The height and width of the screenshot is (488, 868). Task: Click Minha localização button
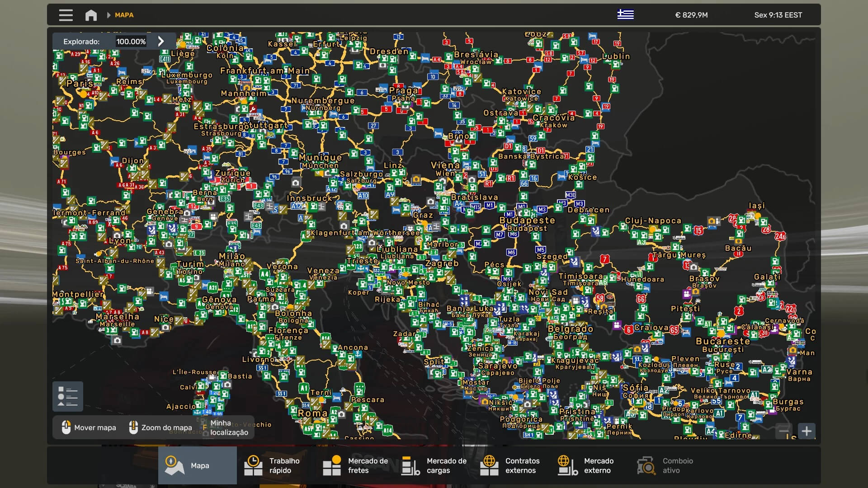point(229,427)
